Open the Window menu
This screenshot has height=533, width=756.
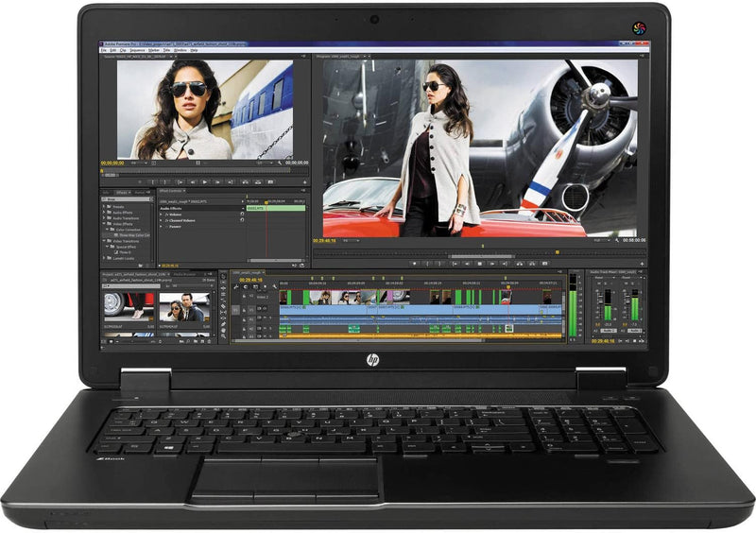point(180,51)
